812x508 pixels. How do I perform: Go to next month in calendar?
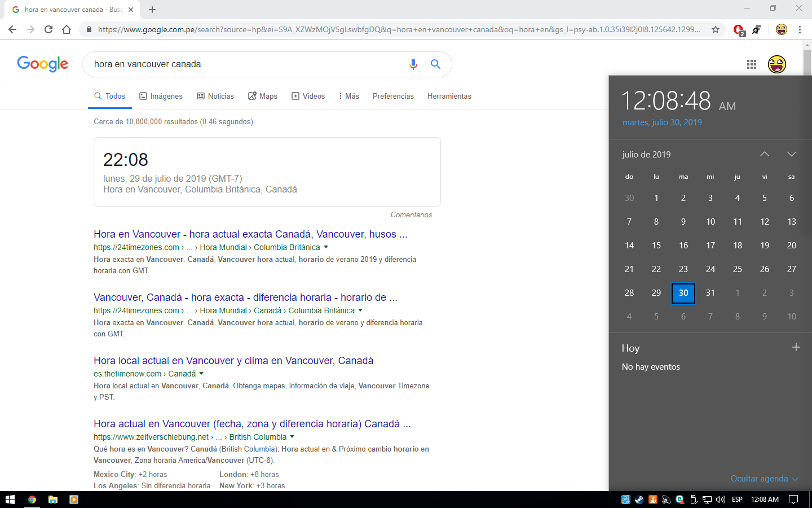coord(792,154)
